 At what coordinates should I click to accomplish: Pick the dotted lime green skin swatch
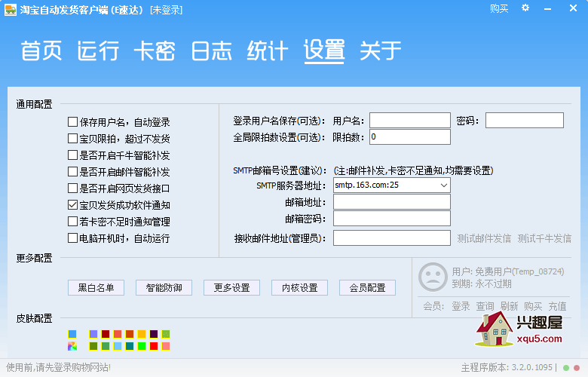166,334
